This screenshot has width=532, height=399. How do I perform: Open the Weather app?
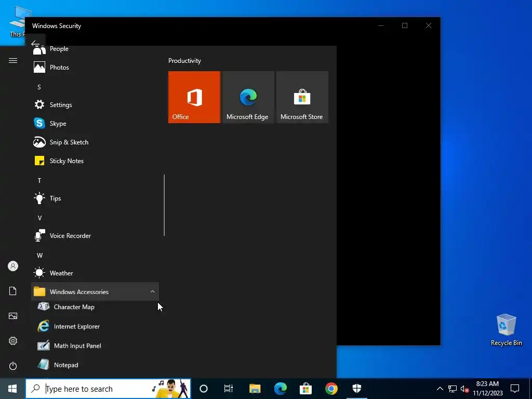point(95,273)
